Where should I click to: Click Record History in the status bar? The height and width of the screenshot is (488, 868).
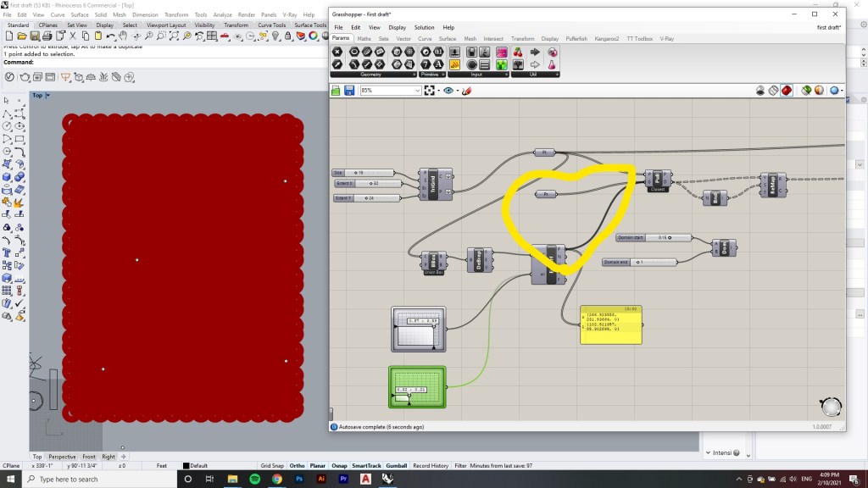coord(431,466)
